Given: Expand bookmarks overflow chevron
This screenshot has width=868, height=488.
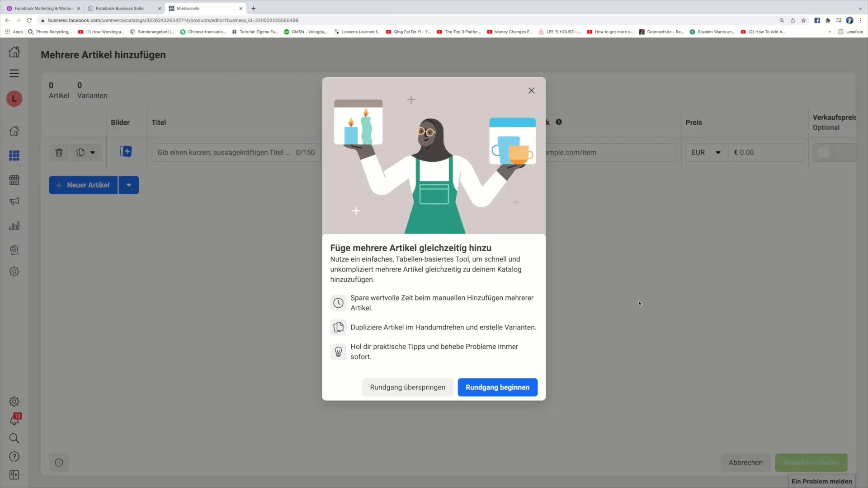Looking at the screenshot, I should pos(830,32).
